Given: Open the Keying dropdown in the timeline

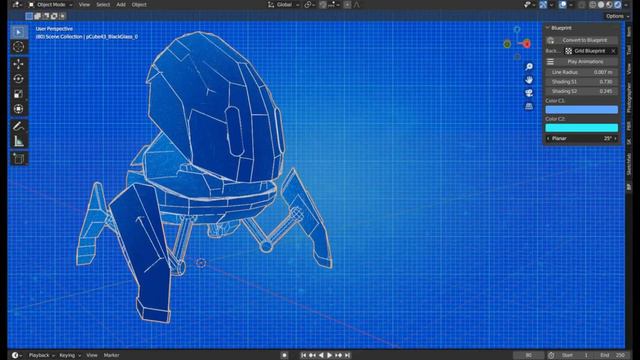Looking at the screenshot, I should pyautogui.click(x=69, y=355).
